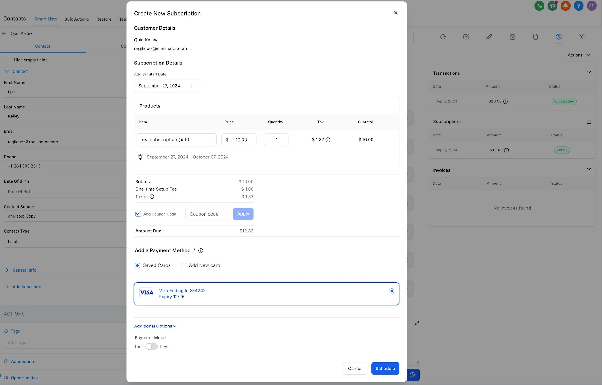The height and width of the screenshot is (385, 602).
Task: Collapse the Subscriptions section
Action: [589, 122]
